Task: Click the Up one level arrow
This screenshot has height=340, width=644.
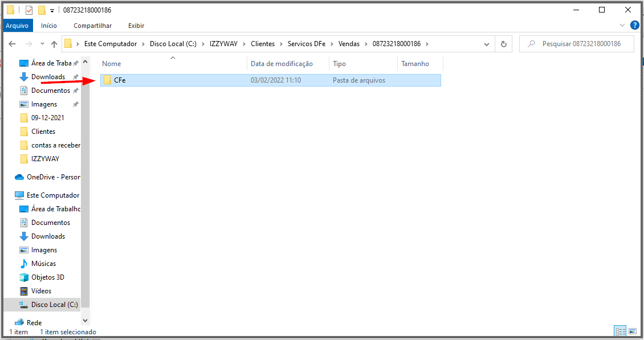Action: 54,44
